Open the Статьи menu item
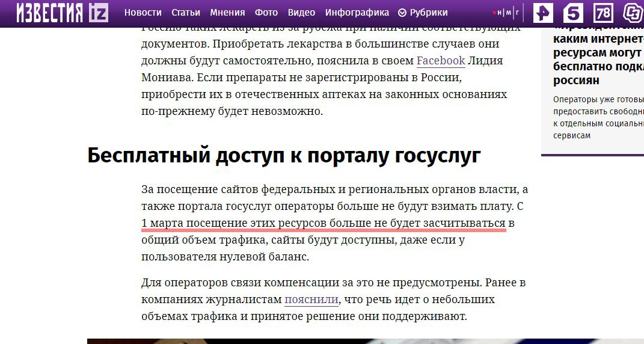644x344 pixels. tap(186, 13)
